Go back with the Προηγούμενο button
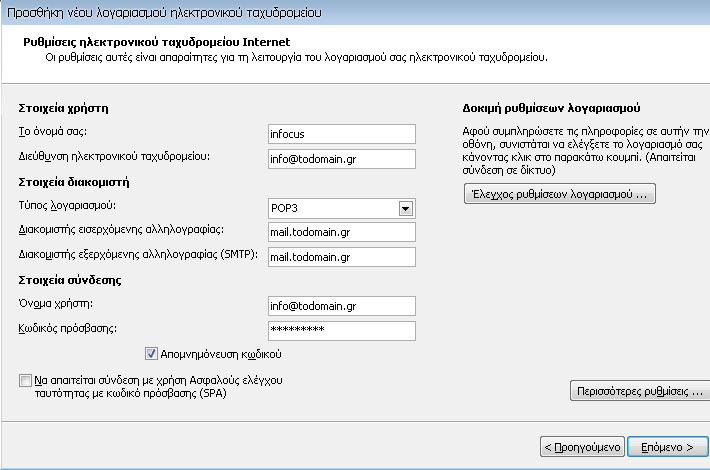 [x=582, y=447]
